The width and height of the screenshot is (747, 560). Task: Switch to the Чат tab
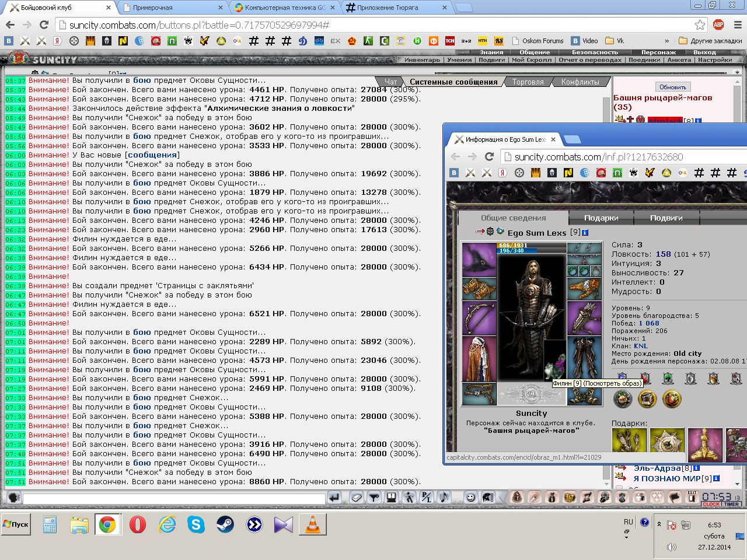(x=390, y=82)
